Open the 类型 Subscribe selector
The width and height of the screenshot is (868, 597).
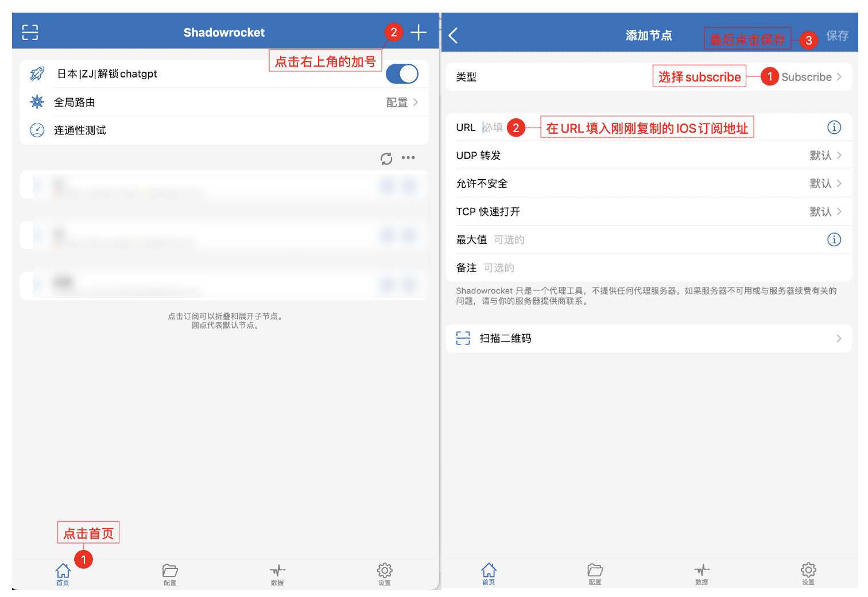pyautogui.click(x=649, y=77)
